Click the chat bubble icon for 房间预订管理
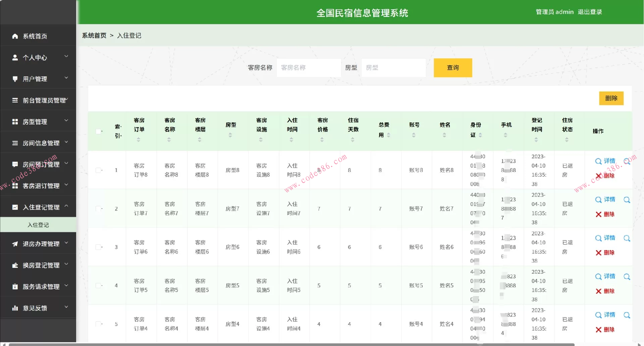The height and width of the screenshot is (346, 644). point(15,164)
